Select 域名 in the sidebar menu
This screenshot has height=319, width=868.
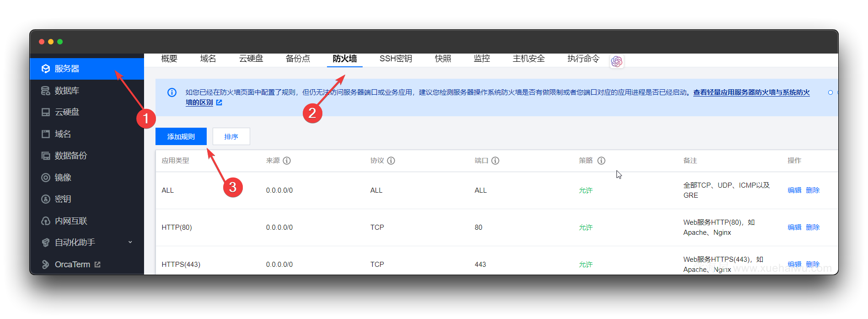(87, 134)
